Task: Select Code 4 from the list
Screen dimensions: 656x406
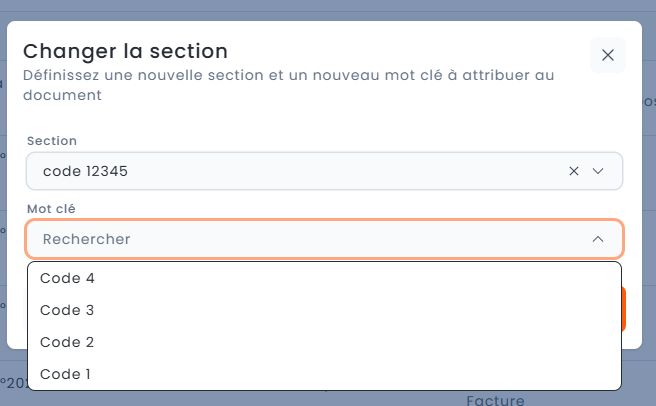Action: pyautogui.click(x=67, y=278)
